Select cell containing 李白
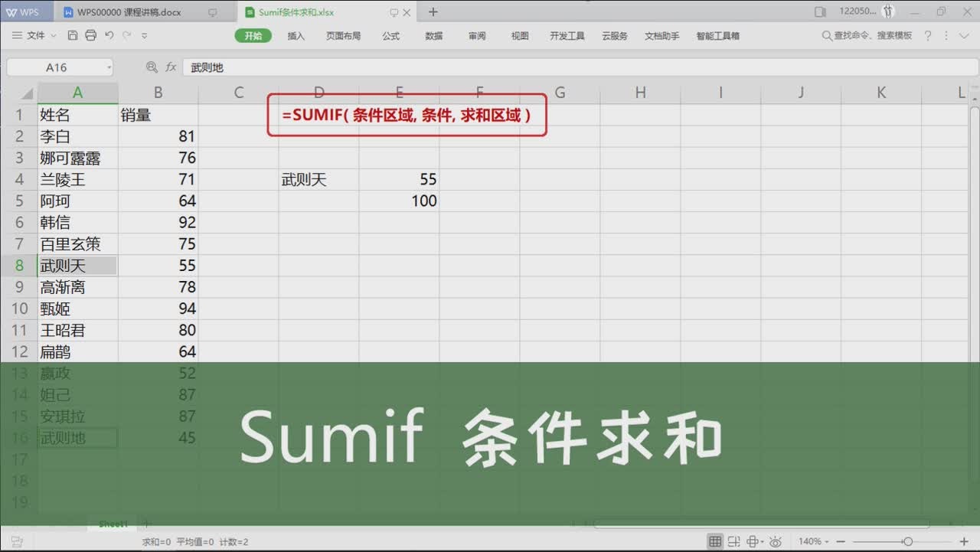 tap(77, 136)
